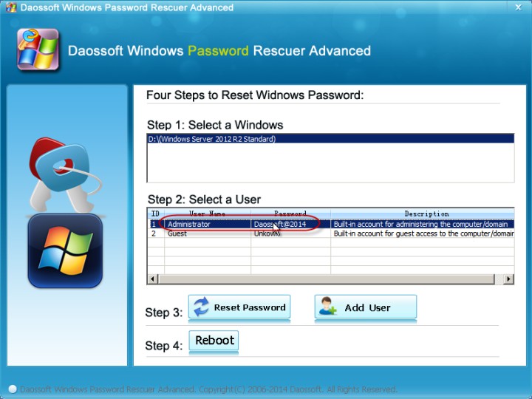Close the Password Rescuer window
This screenshot has width=532, height=399.
coord(519,7)
